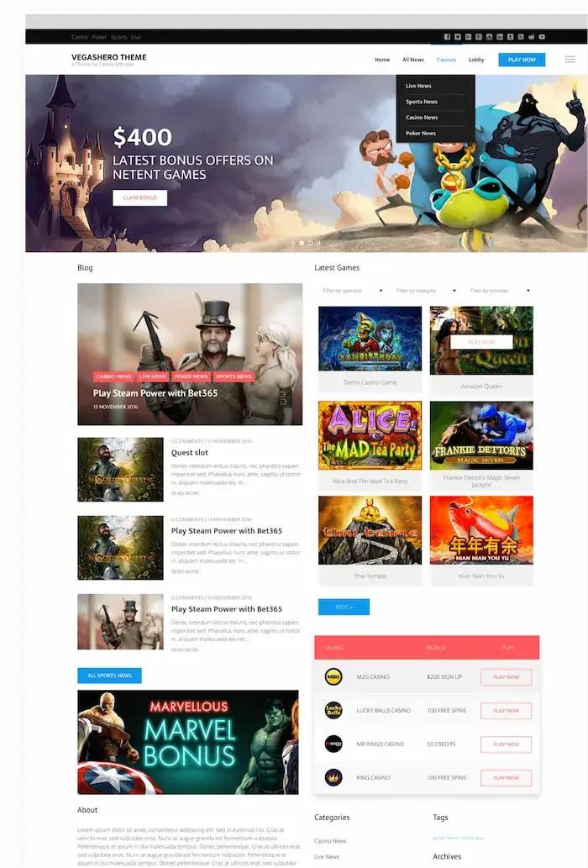Click the Mr Ringo casino logo icon
588x868 pixels.
pos(333,744)
